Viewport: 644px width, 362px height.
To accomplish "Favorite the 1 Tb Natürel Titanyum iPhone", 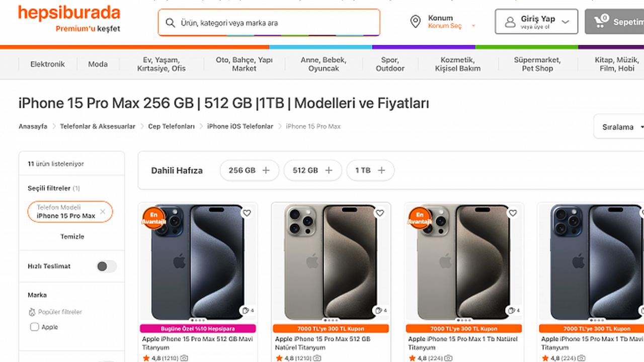I will click(x=513, y=213).
